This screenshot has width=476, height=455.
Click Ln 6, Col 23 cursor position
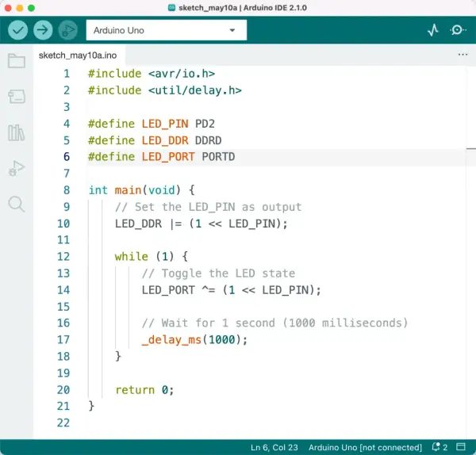pos(274,447)
